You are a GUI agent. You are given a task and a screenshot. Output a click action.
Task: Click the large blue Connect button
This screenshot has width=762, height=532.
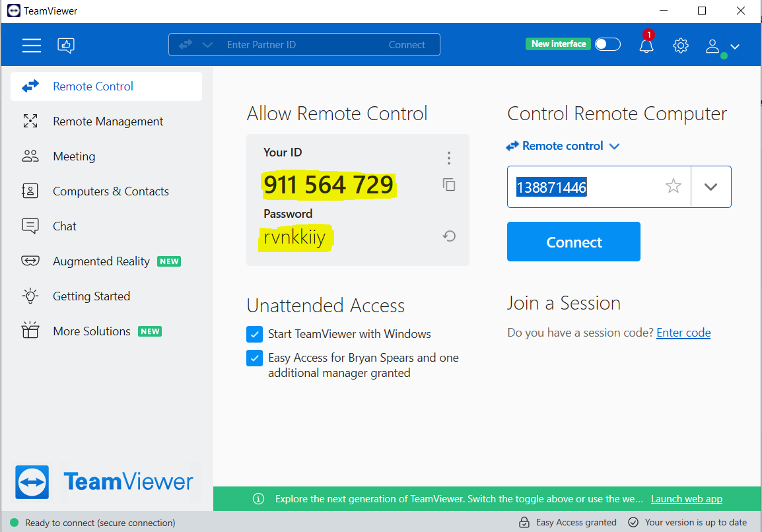pos(573,242)
